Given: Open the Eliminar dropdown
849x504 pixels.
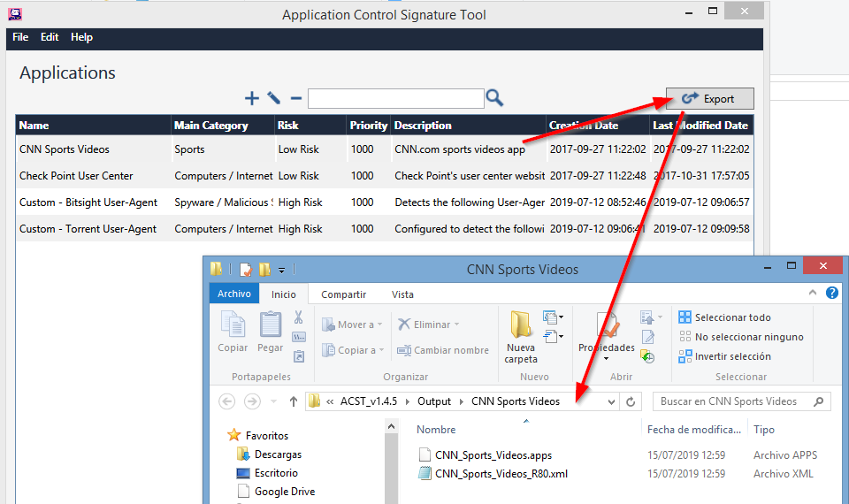Looking at the screenshot, I should 428,325.
